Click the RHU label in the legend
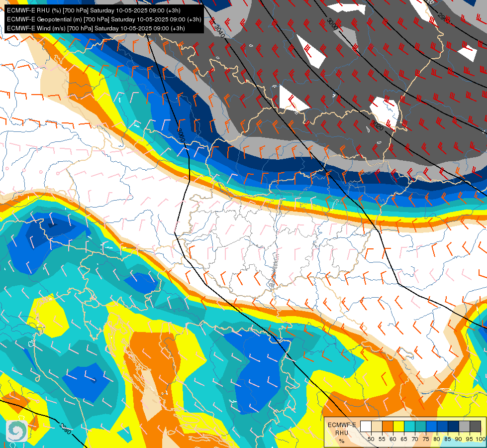The height and width of the screenshot is (448, 487). pos(342,433)
